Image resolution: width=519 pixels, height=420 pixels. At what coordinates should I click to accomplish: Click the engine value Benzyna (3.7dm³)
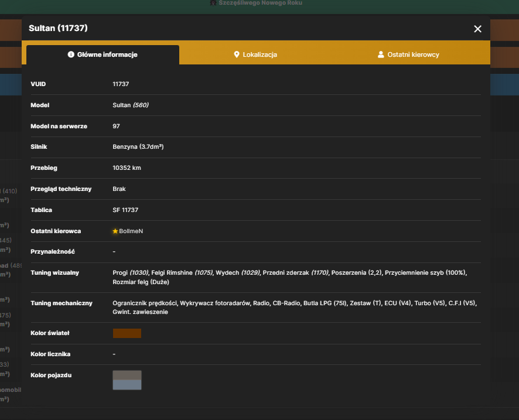point(138,146)
